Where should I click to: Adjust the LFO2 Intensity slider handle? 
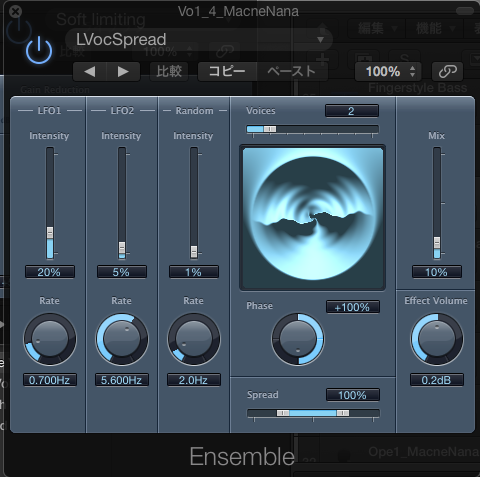coord(122,248)
